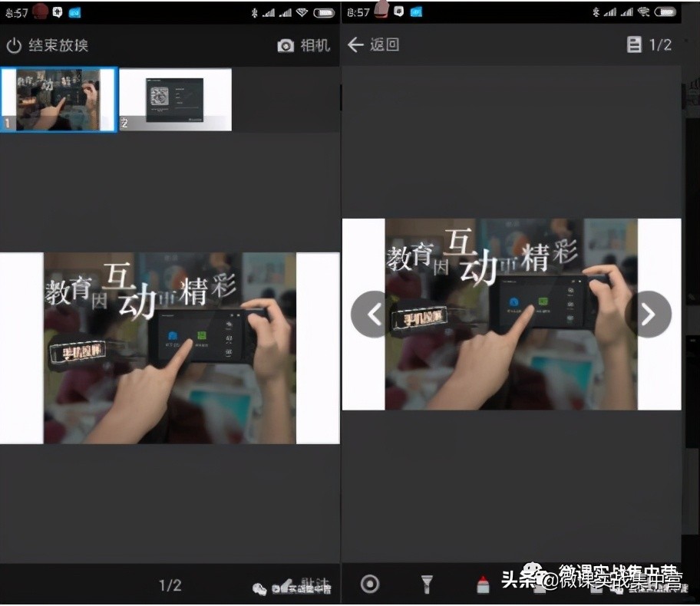
Task: Select slide thumbnail number 2
Action: 176,100
